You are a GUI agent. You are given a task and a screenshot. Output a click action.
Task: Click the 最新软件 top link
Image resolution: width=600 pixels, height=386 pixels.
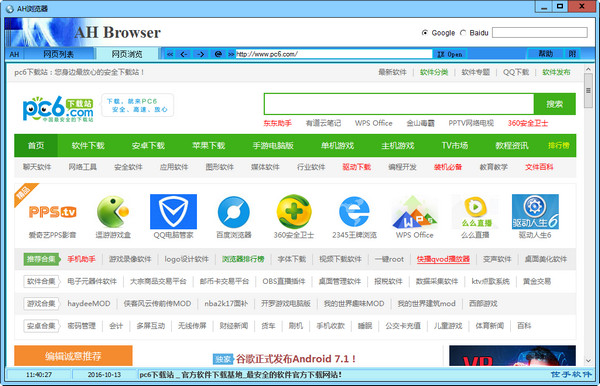pyautogui.click(x=392, y=72)
